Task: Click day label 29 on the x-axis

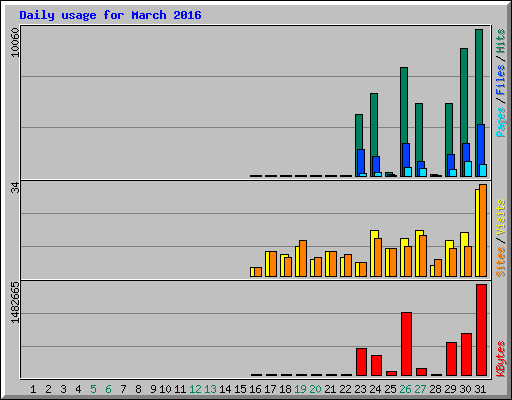Action: click(450, 389)
